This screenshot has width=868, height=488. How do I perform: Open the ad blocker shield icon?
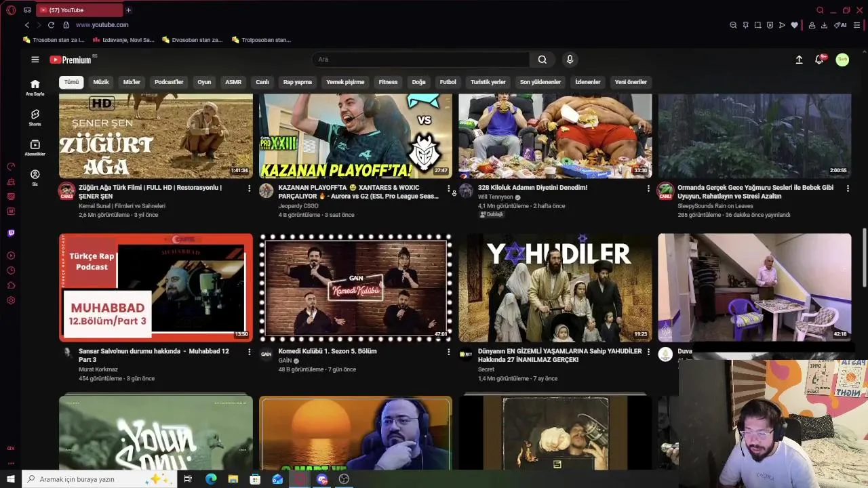click(770, 25)
